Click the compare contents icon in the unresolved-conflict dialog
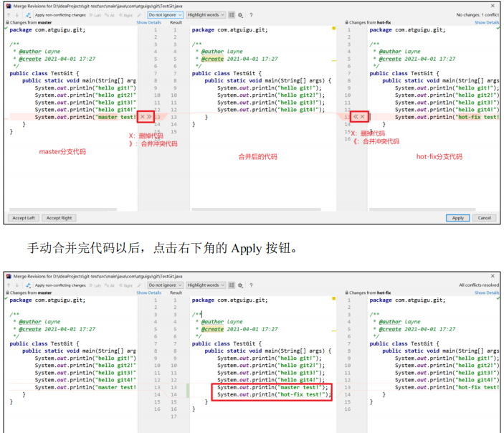The height and width of the screenshot is (433, 504). [x=28, y=15]
